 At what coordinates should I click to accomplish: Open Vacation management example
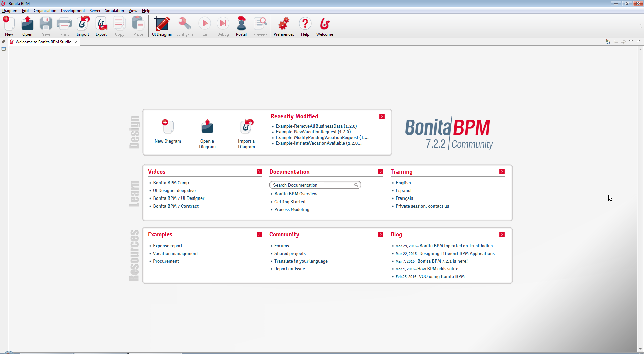tap(175, 253)
